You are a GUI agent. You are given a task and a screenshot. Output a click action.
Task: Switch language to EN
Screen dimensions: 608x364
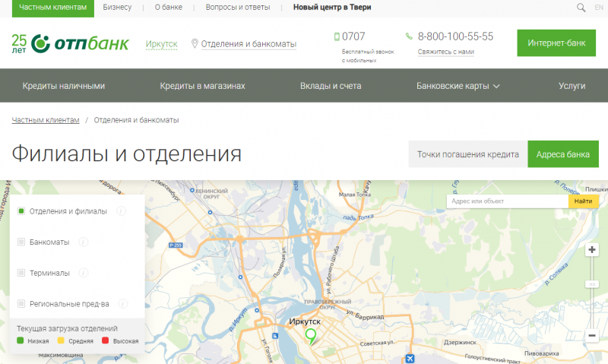point(600,8)
